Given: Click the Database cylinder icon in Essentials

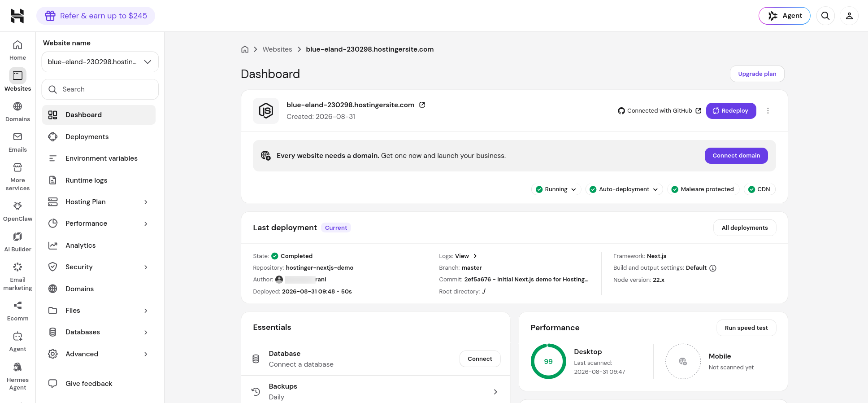Looking at the screenshot, I should click(256, 359).
